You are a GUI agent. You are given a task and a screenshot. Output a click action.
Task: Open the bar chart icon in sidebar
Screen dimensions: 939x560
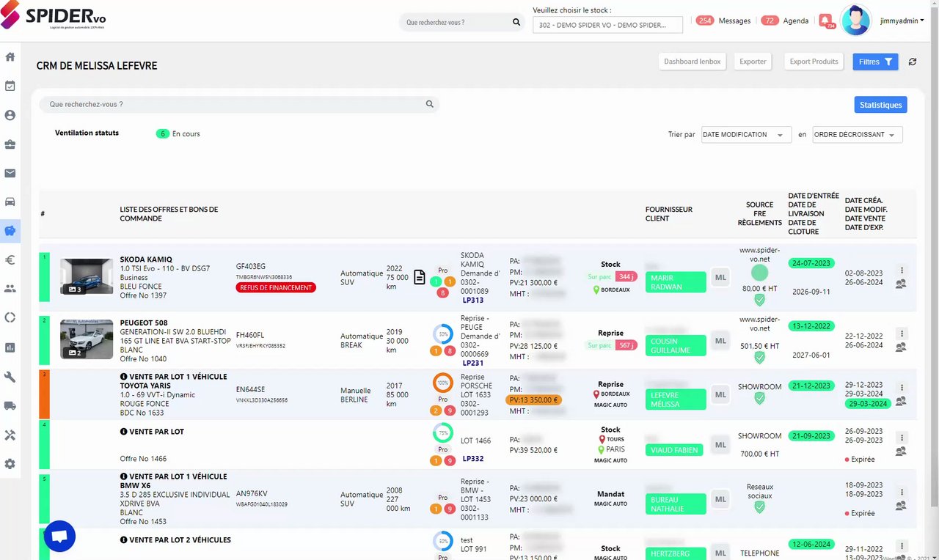10,347
